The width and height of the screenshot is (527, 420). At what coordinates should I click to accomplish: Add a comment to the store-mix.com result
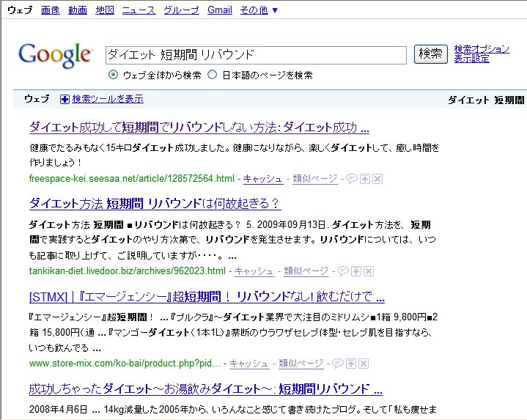pos(336,364)
